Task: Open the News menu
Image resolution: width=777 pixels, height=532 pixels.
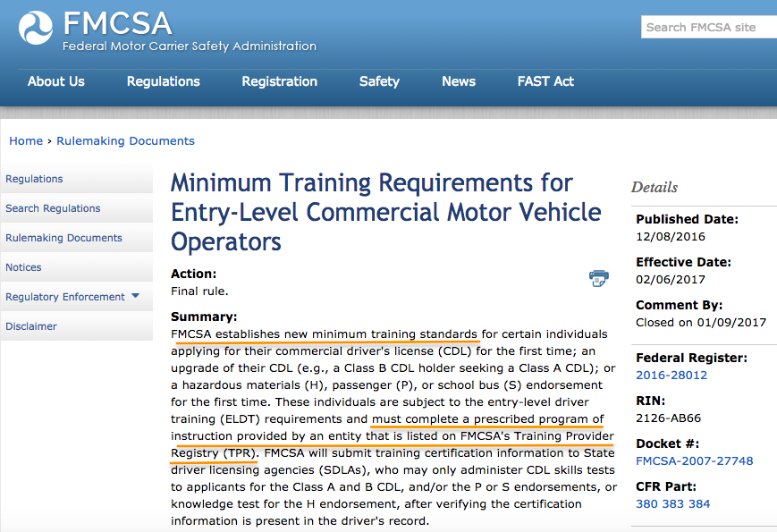Action: [459, 81]
